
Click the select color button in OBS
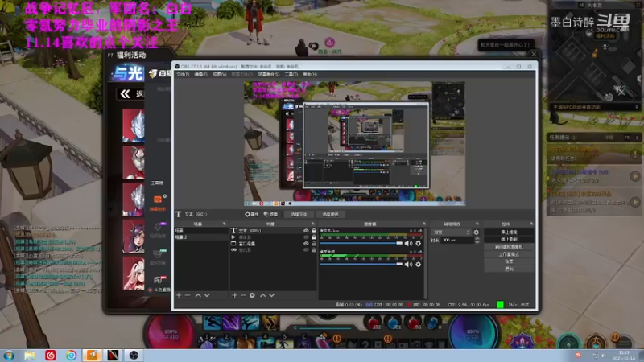tap(330, 214)
